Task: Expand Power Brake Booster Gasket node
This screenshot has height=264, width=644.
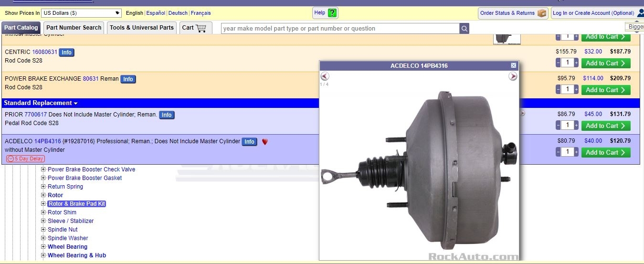Action: (43, 178)
